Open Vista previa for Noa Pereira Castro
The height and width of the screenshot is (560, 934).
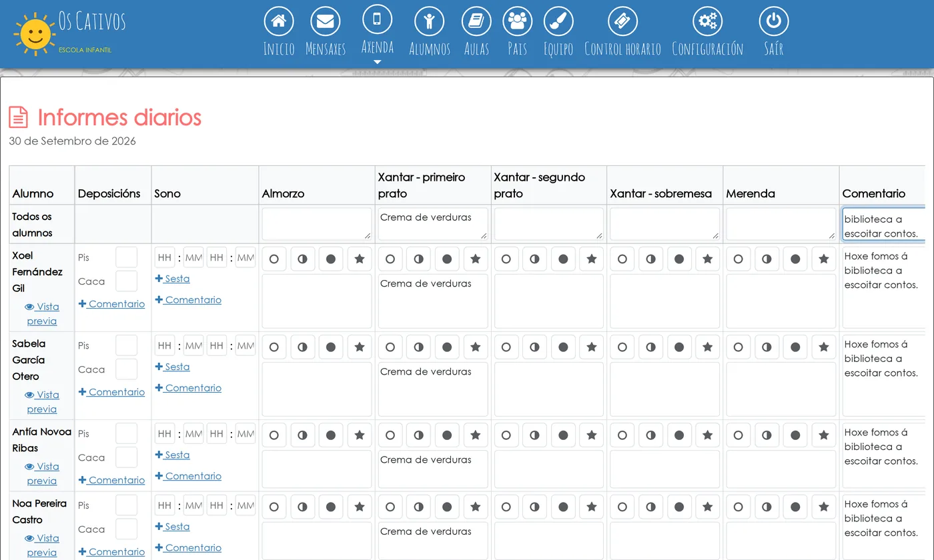(42, 545)
